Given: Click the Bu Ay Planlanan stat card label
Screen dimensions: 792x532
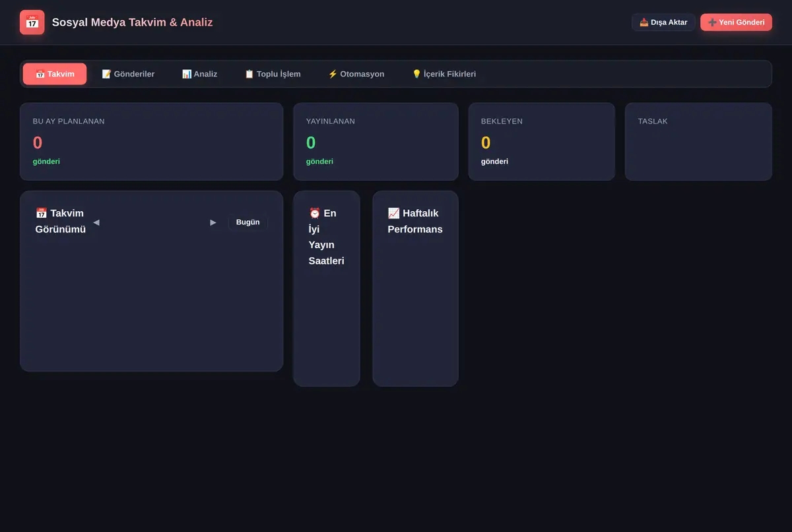Looking at the screenshot, I should [x=69, y=121].
